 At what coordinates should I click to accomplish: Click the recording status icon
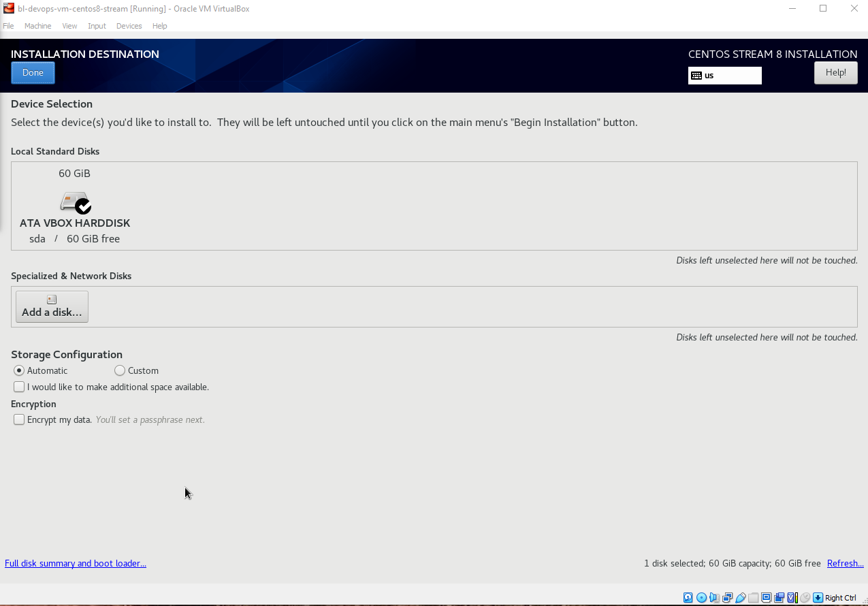pyautogui.click(x=779, y=598)
